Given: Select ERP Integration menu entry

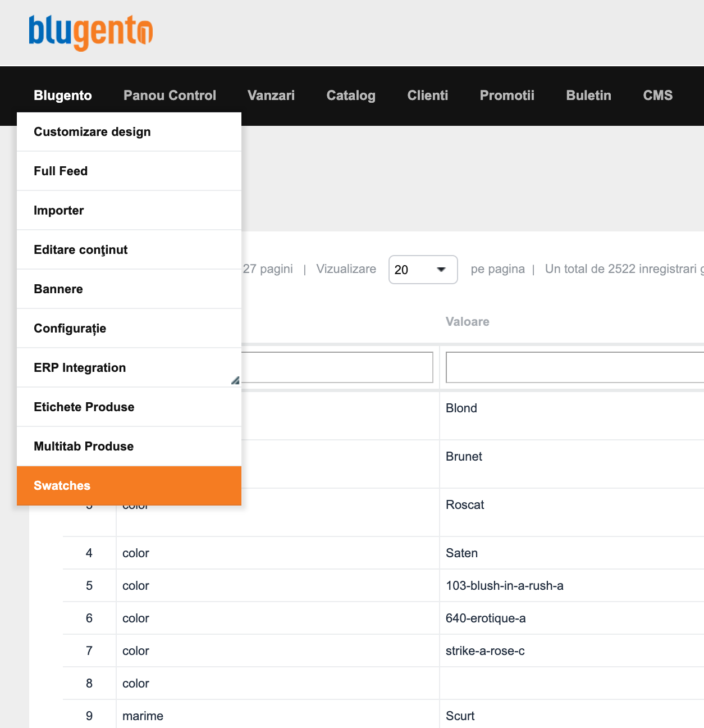Looking at the screenshot, I should click(129, 368).
